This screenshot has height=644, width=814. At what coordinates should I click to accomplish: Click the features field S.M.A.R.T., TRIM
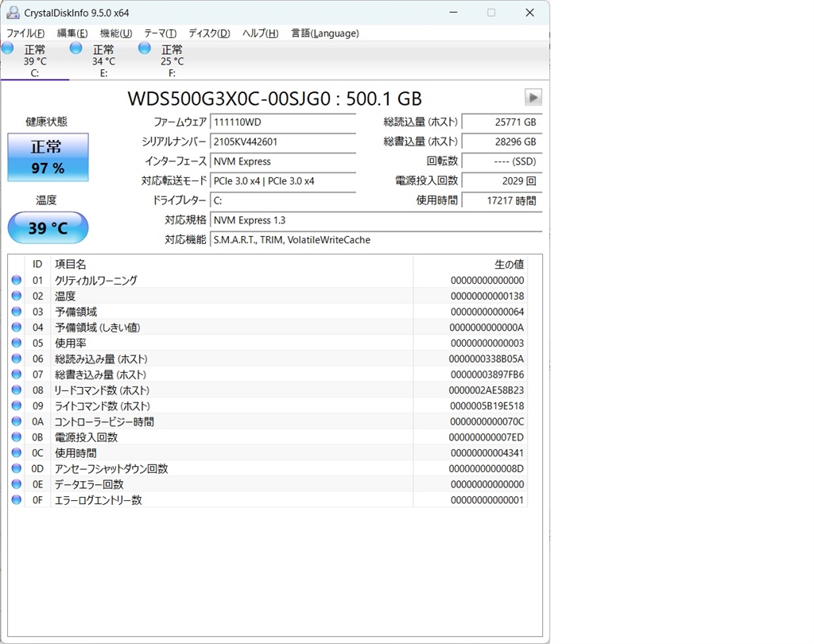pyautogui.click(x=376, y=240)
